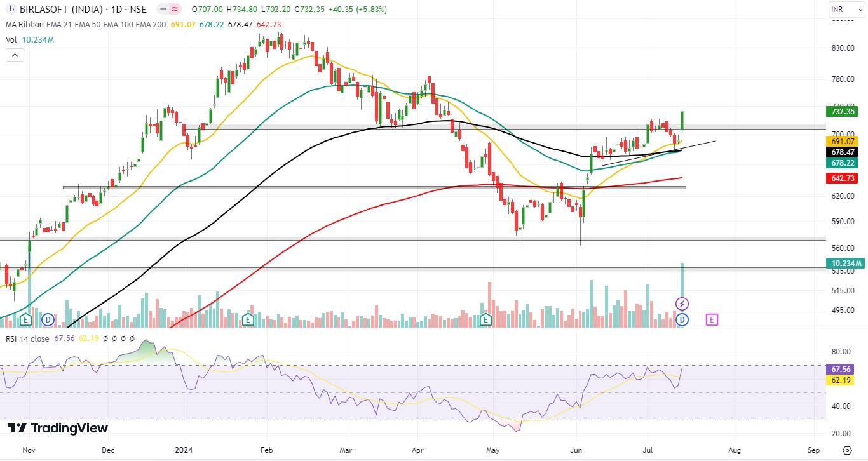
Task: Open the pink upcoming earnings E marker
Action: (712, 320)
